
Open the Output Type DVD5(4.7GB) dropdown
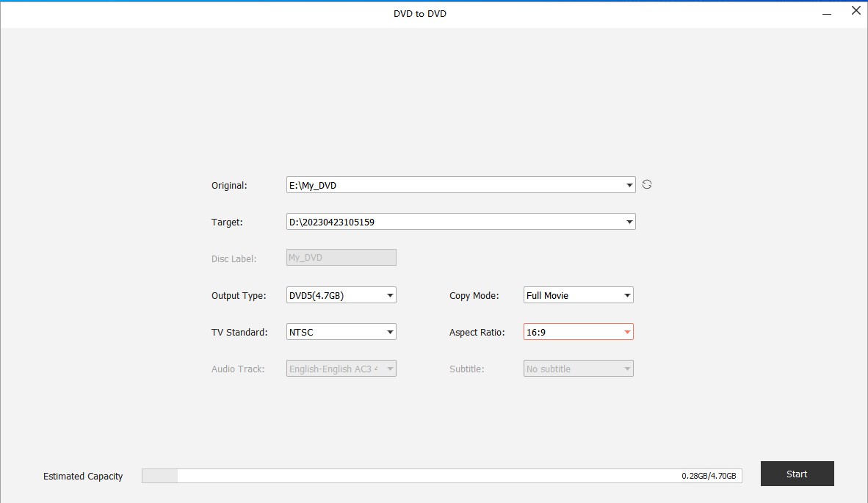341,295
